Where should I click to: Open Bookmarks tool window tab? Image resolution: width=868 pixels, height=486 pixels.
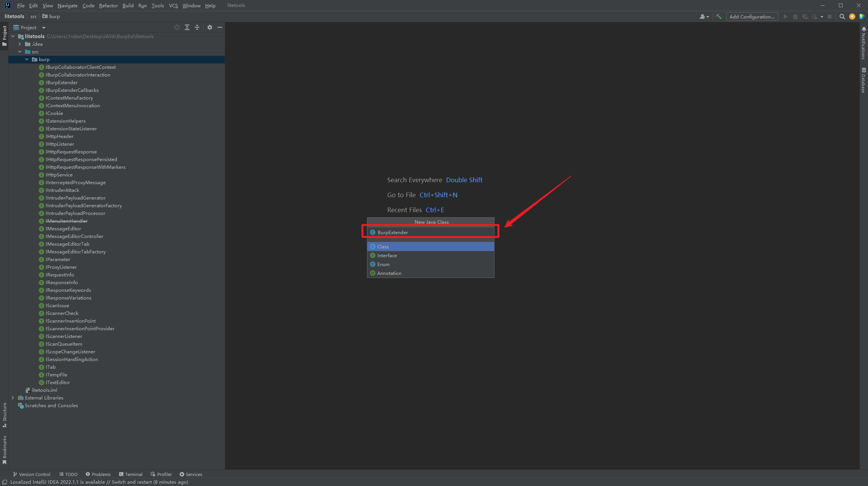click(5, 450)
